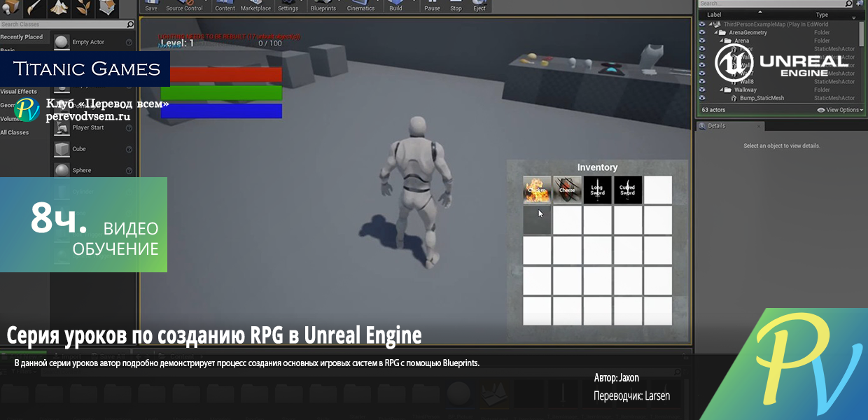This screenshot has height=420, width=868.
Task: Select the All Classes category
Action: (15, 132)
